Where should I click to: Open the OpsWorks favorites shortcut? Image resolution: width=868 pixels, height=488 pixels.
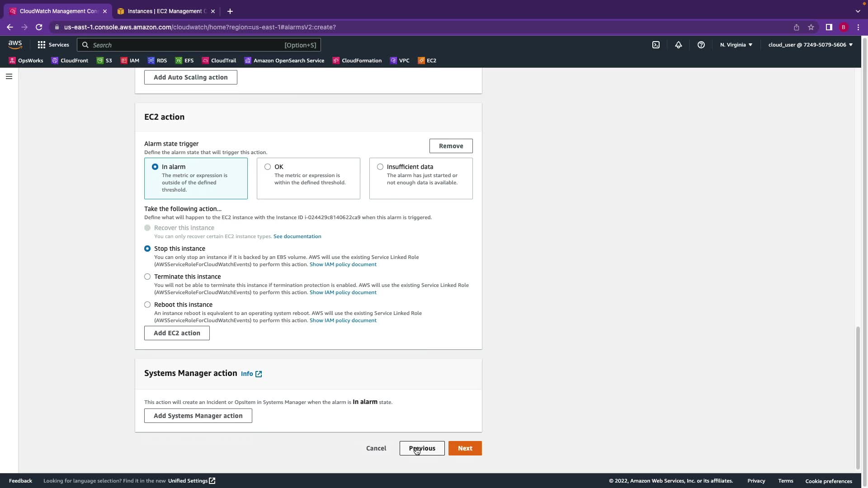click(26, 61)
